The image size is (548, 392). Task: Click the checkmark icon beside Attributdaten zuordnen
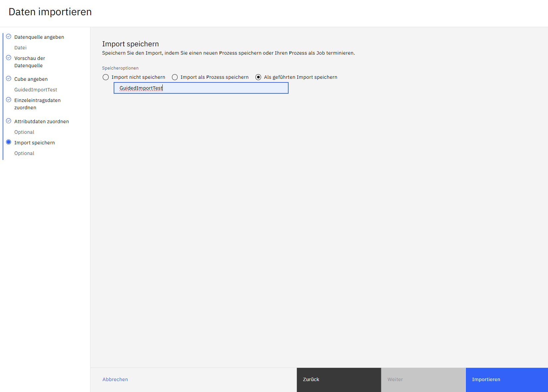[9, 121]
